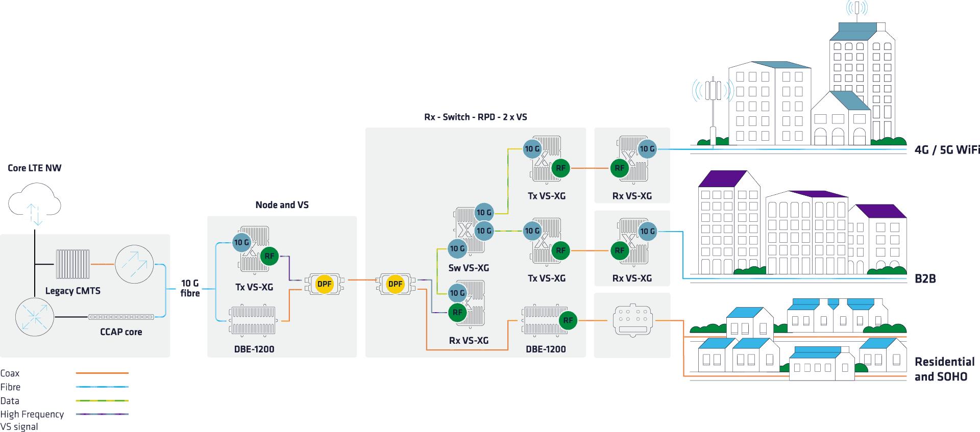
Task: Click the DBE-1200 device in Node and VS group
Action: (x=253, y=320)
